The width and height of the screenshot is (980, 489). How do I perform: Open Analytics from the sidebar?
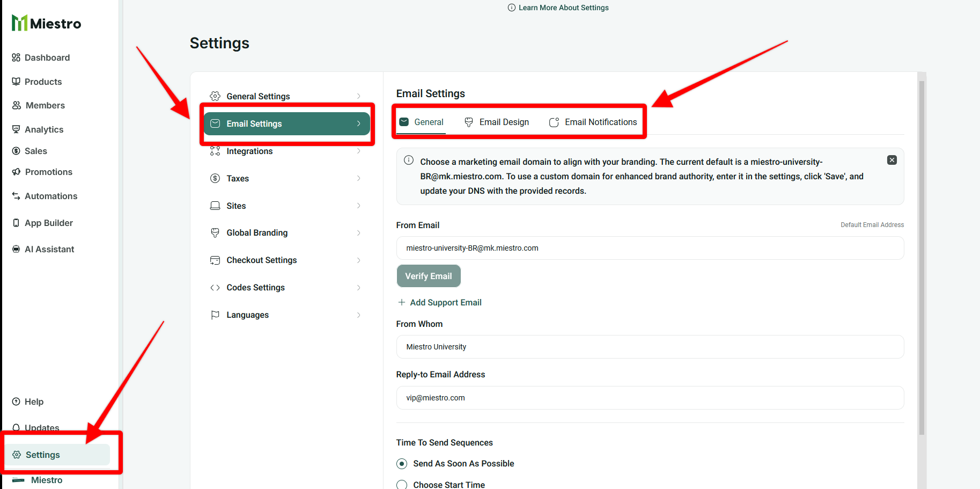click(38, 129)
